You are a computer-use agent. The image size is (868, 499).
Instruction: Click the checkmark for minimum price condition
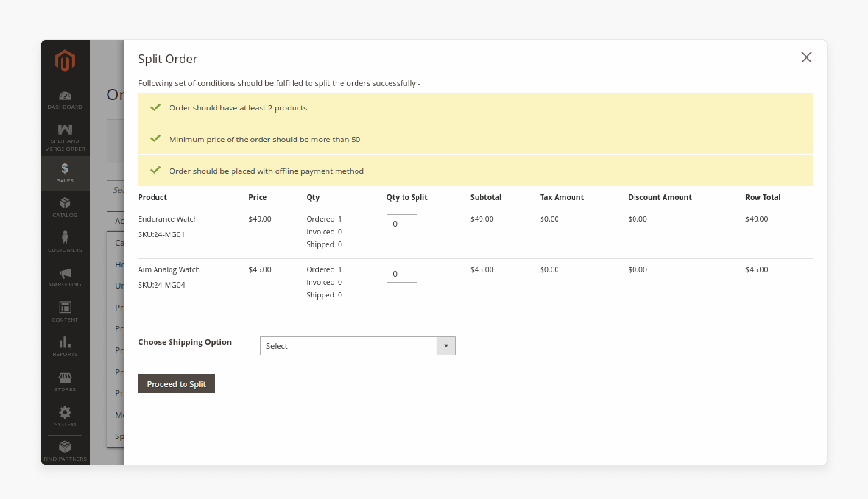[x=155, y=139]
